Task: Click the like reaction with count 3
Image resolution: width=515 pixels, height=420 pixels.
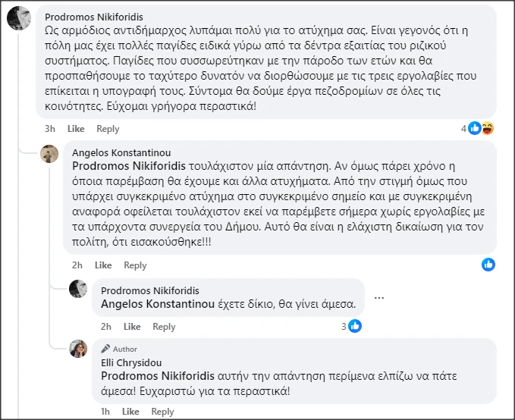Action: (354, 326)
